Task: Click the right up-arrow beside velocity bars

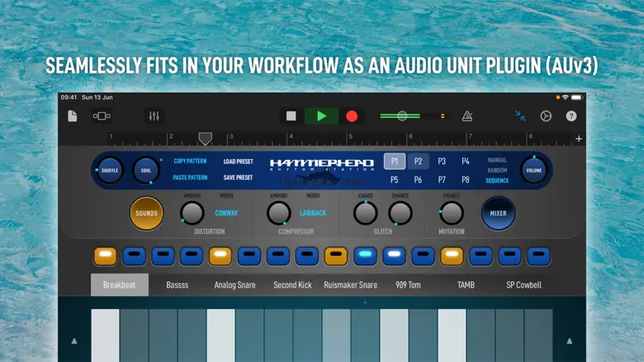Action: (569, 341)
